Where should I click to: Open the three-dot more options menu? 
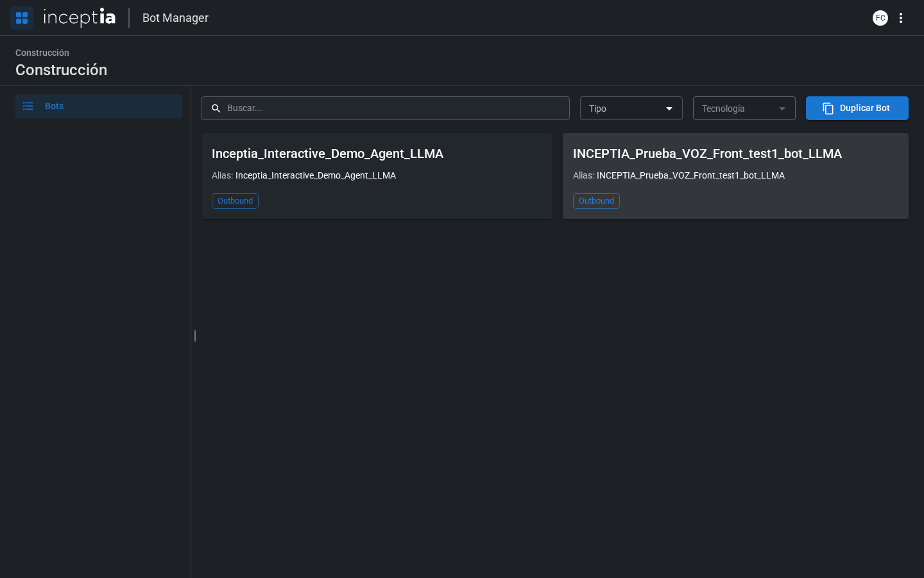click(901, 18)
